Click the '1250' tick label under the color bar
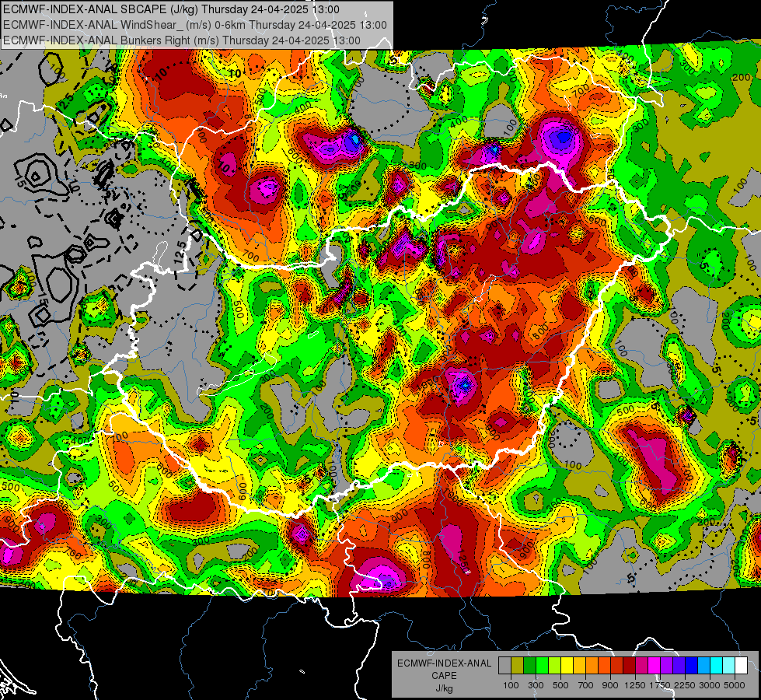 [x=635, y=685]
